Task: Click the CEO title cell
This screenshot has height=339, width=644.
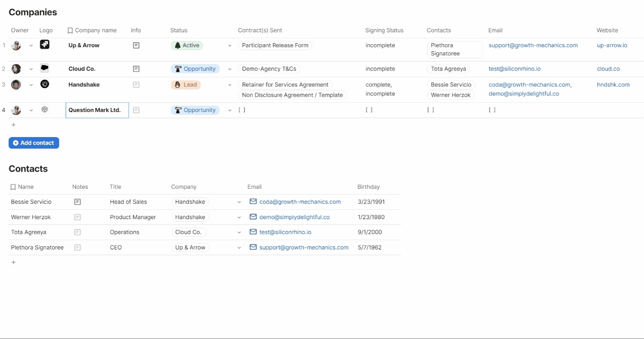Action: click(x=116, y=247)
